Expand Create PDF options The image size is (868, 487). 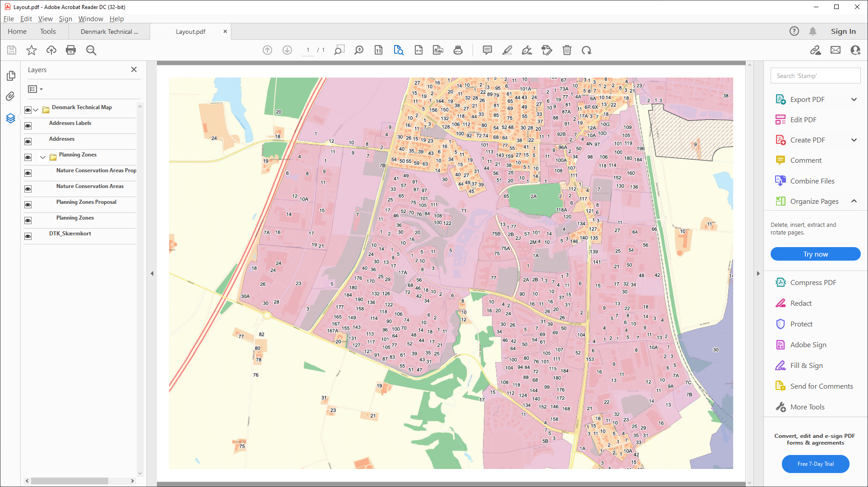click(854, 140)
